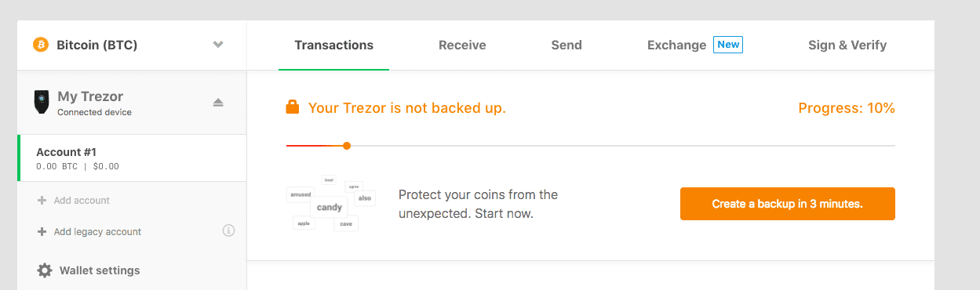Go to the Exchange tab
This screenshot has height=290, width=980.
[676, 45]
